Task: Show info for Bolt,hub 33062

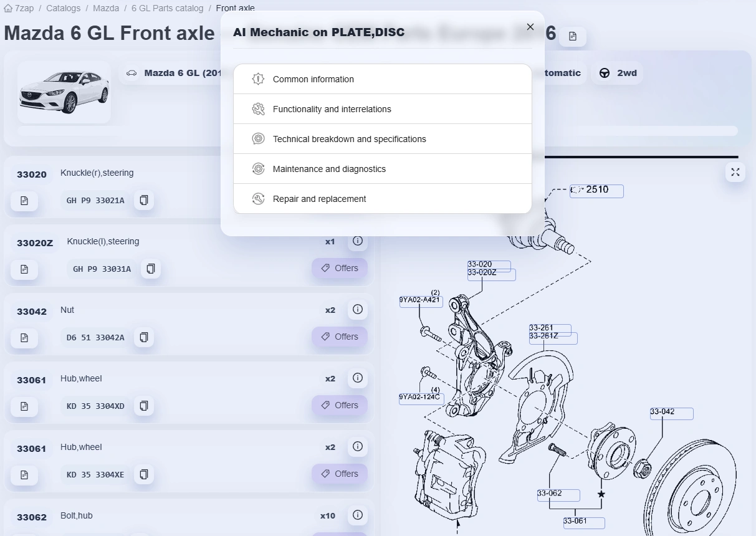Action: tap(358, 515)
